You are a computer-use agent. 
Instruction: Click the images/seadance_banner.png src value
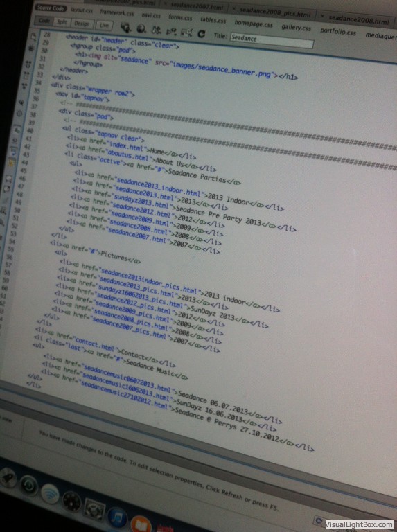[x=222, y=69]
